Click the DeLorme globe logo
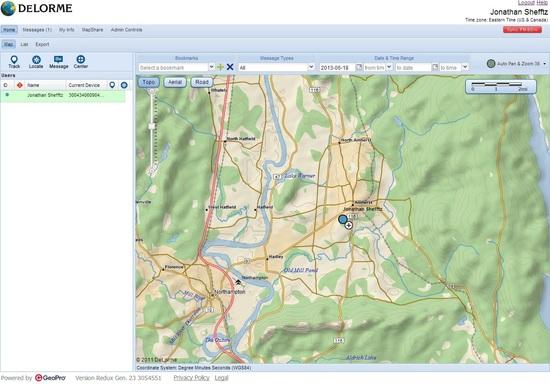Viewport: 550px width, 384px height. pyautogui.click(x=8, y=8)
